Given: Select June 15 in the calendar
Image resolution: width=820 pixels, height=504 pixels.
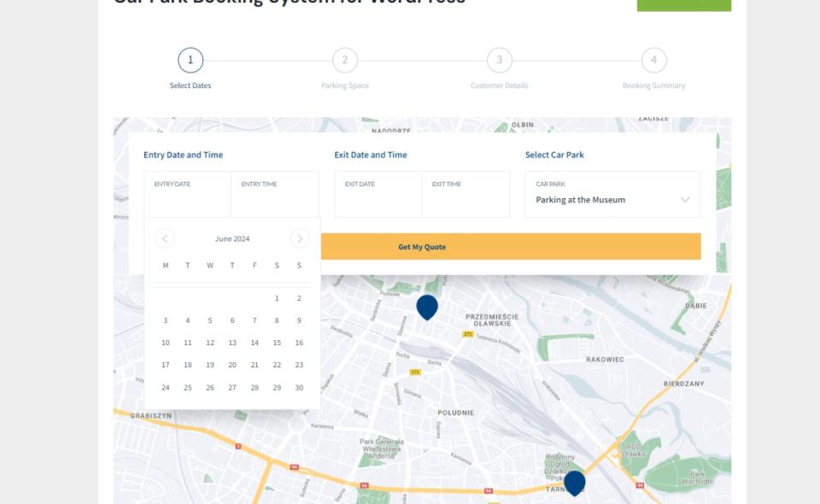Looking at the screenshot, I should pyautogui.click(x=277, y=343).
